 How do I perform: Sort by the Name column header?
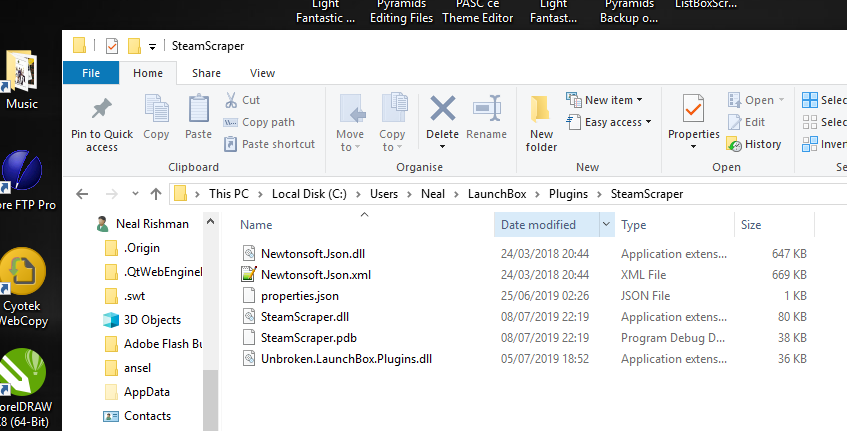pos(257,225)
